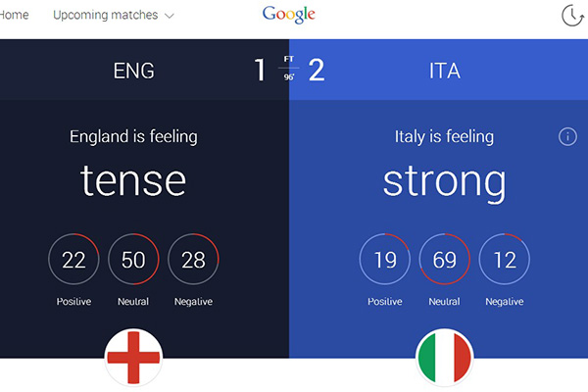
Task: Click England's Negative 28 circle
Action: click(193, 260)
